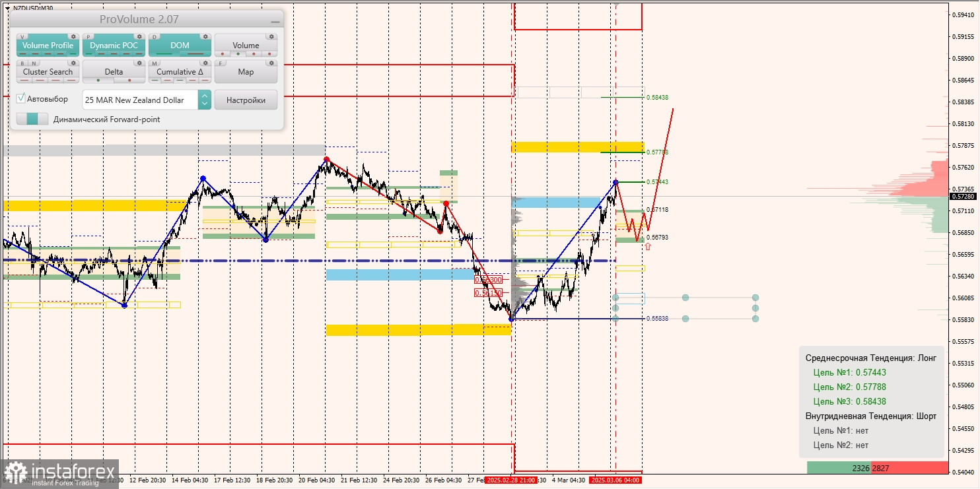The image size is (980, 489).
Task: Open DOM gear settings
Action: (205, 36)
